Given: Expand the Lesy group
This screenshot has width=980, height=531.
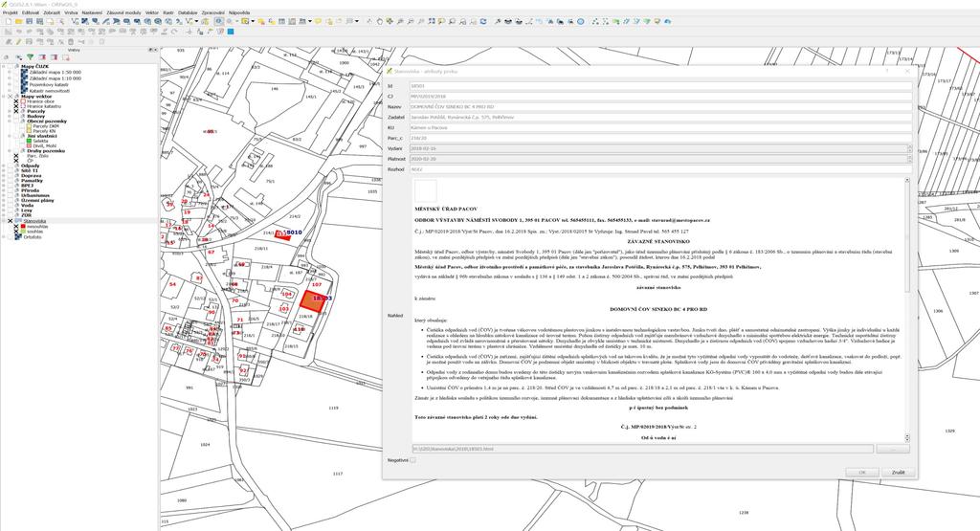Looking at the screenshot, I should (x=3, y=210).
